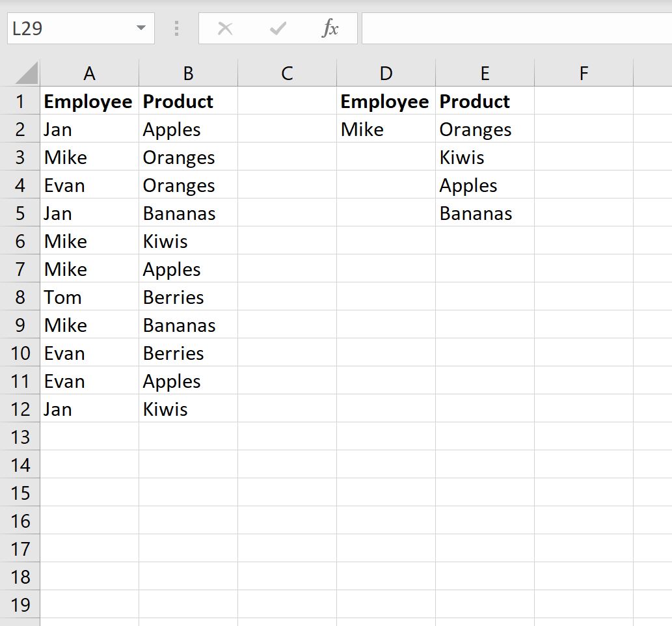Select column E header

484,72
